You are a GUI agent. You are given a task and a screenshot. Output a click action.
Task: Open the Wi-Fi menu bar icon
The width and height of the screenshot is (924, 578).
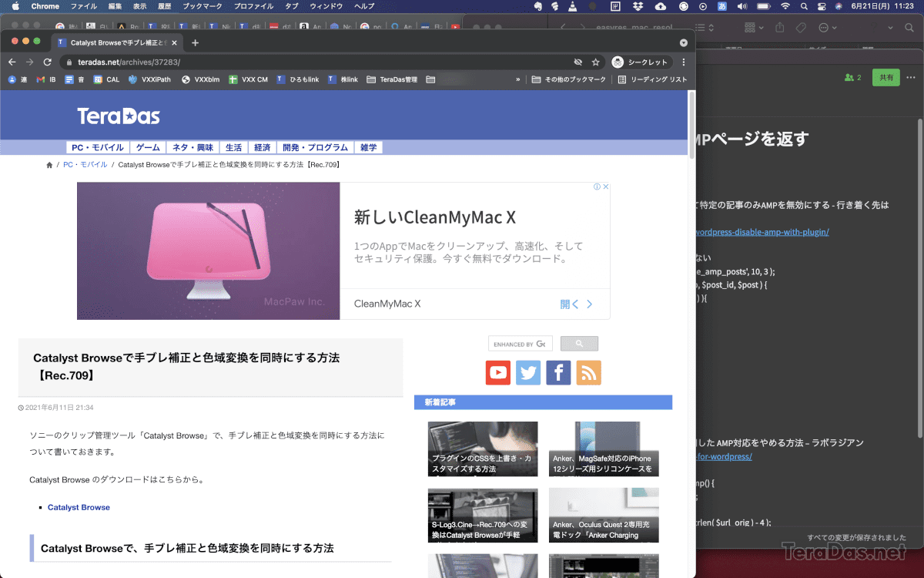(785, 6)
